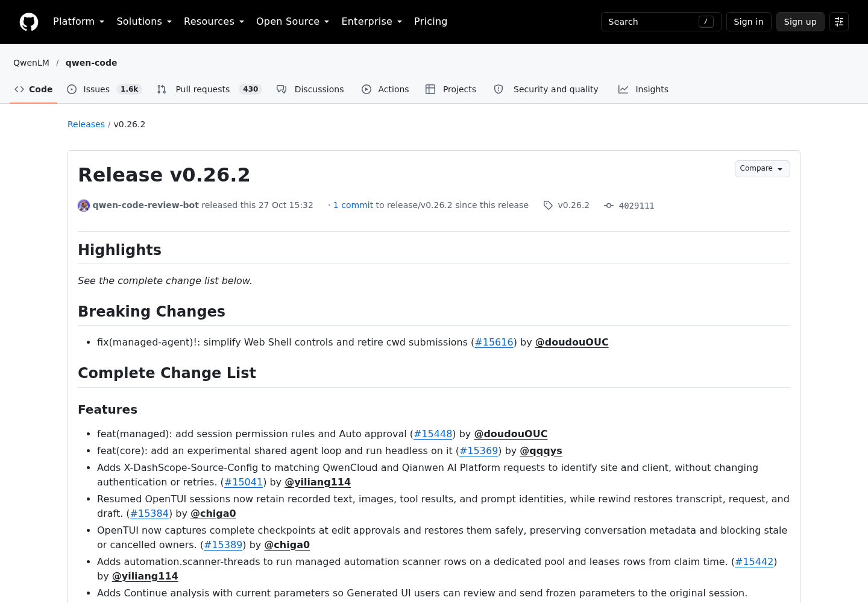Click the Issues circle icon

click(x=72, y=89)
